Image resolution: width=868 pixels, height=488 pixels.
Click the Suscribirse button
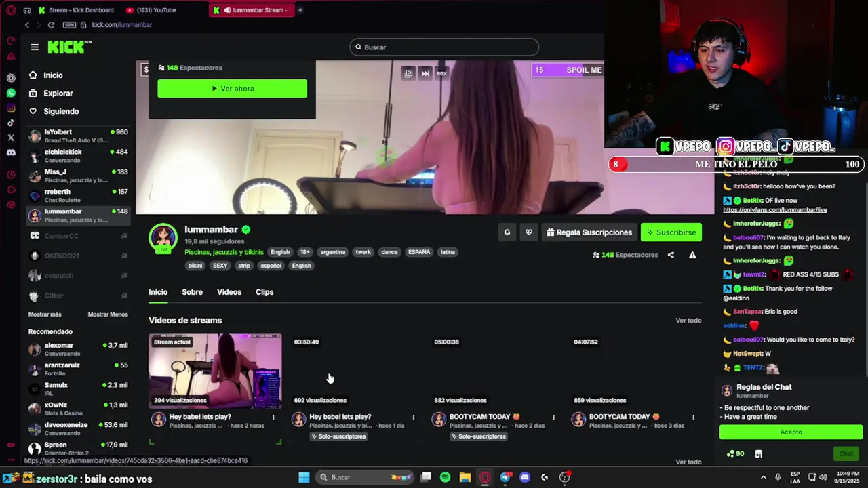tap(671, 232)
